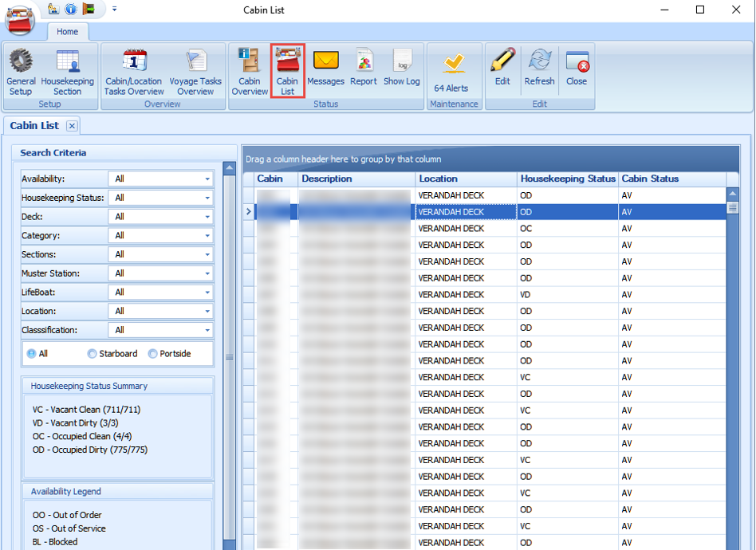Screen dimensions: 756x550
Task: Select the Starboard radio button
Action: click(90, 353)
